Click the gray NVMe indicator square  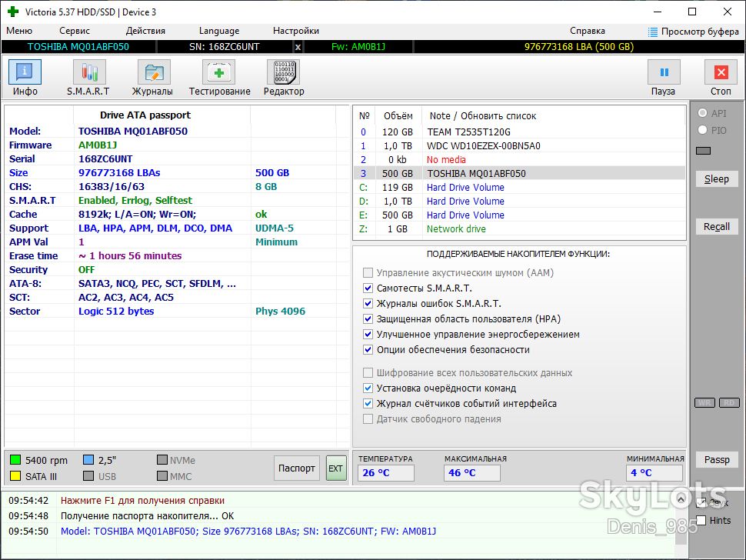[x=162, y=459]
